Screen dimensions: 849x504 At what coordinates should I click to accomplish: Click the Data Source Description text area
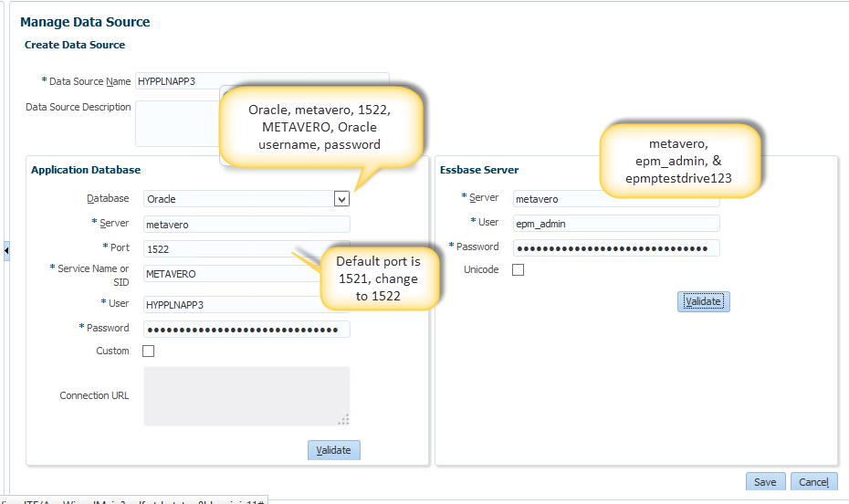coord(178,123)
